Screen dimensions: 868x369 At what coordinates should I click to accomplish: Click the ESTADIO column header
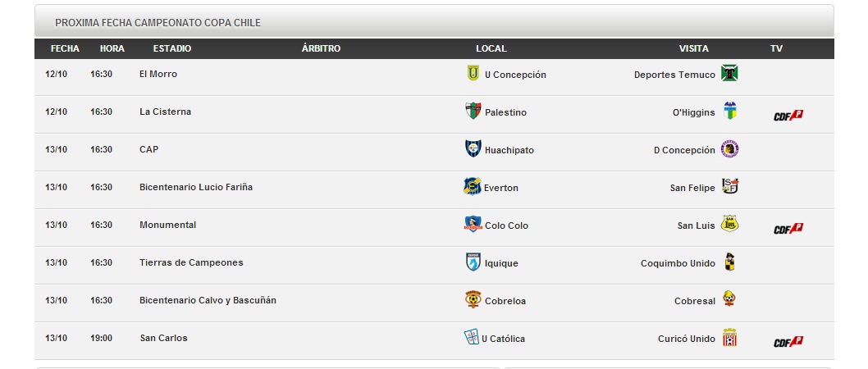pos(172,48)
